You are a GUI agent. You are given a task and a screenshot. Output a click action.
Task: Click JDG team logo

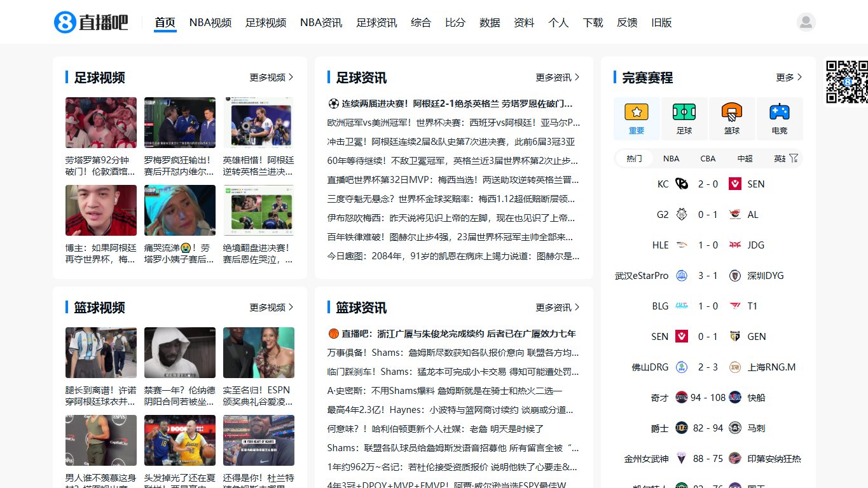coord(735,245)
